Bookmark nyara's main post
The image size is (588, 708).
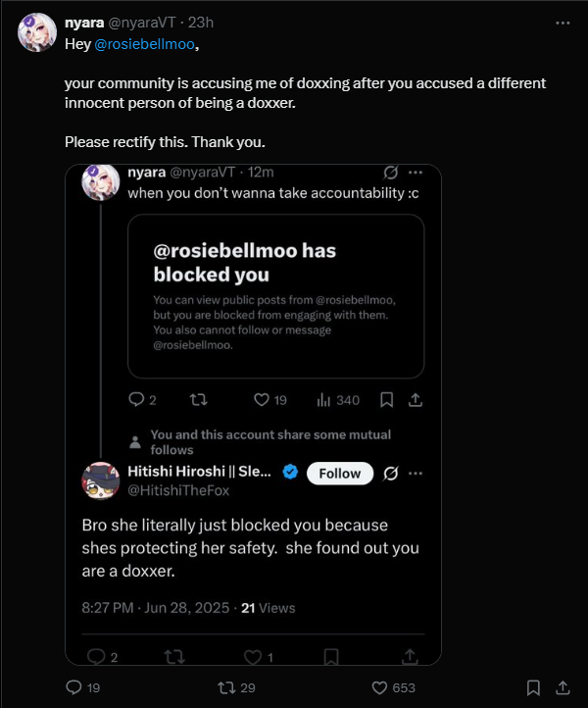point(533,687)
